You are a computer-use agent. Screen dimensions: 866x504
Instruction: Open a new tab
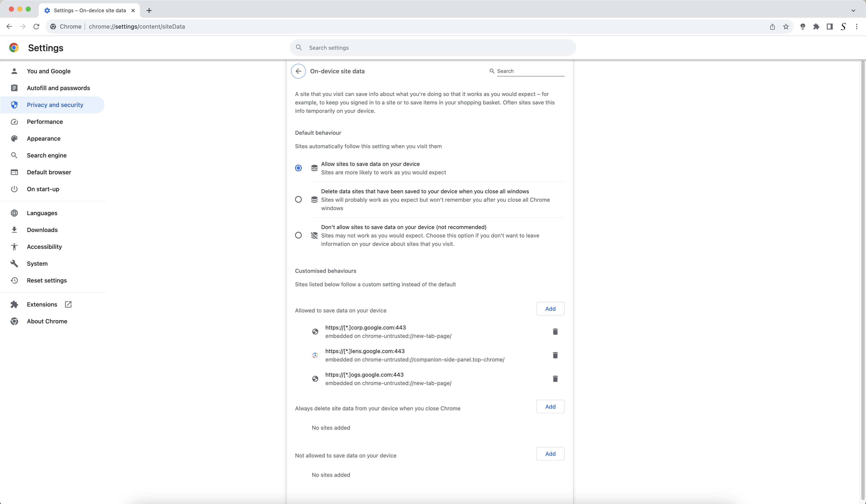tap(149, 10)
